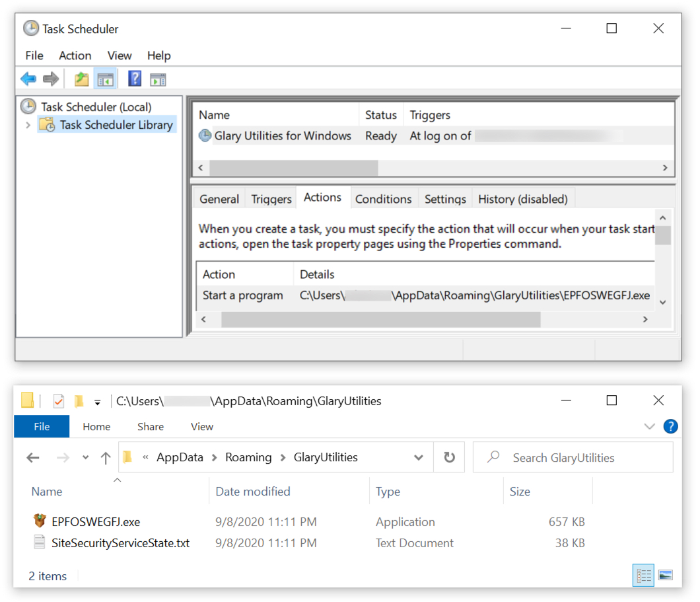Select the 'Start a program' action row
700x602 pixels.
click(425, 295)
